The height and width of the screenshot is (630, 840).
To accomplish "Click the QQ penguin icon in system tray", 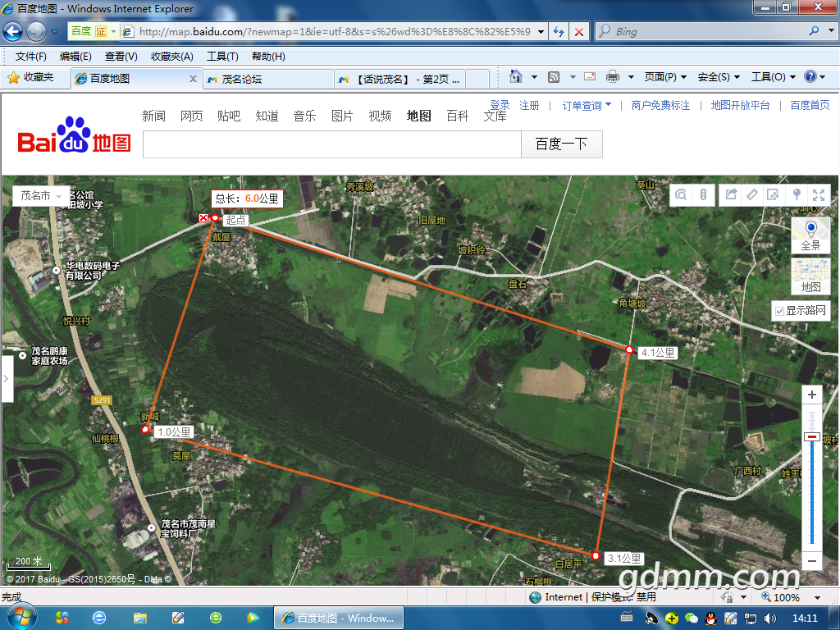I will click(x=711, y=619).
